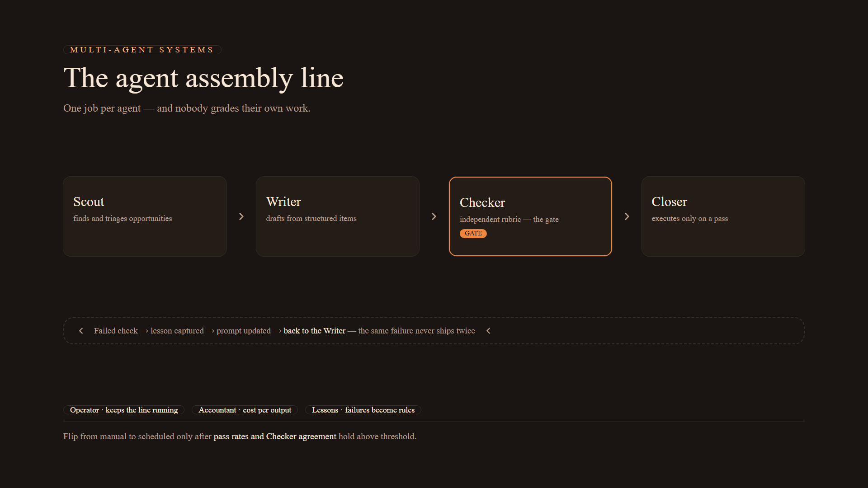Click the MULTI-AGENT SYSTEMS label pill
868x488 pixels.
(x=142, y=50)
